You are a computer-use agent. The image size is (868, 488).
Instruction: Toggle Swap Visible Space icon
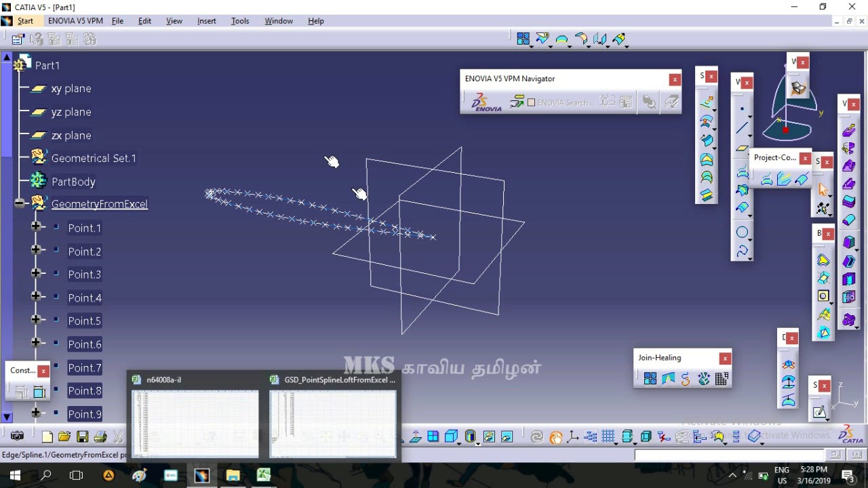507,436
